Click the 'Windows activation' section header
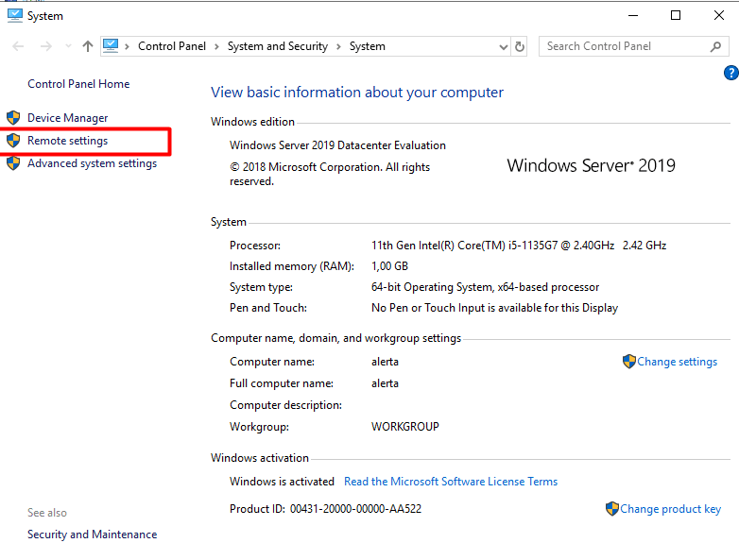 [x=260, y=458]
